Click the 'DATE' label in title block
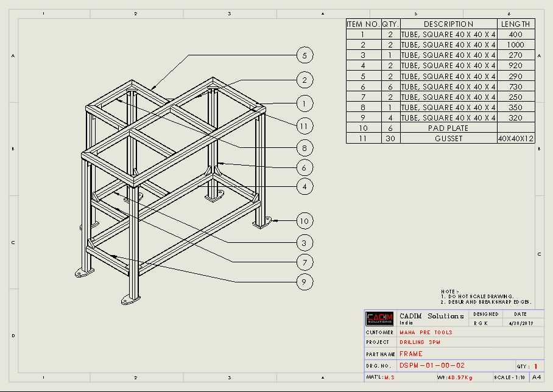The width and height of the screenshot is (553, 392). click(520, 314)
